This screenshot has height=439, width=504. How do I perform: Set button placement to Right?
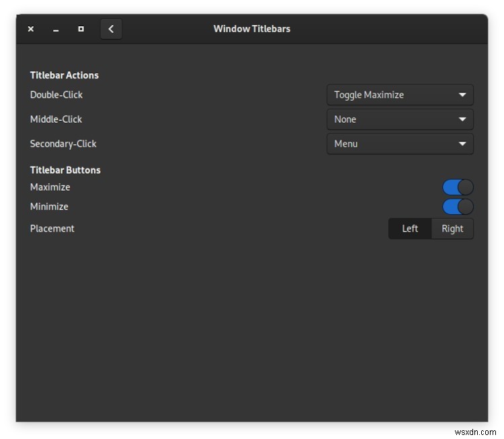[x=452, y=229]
